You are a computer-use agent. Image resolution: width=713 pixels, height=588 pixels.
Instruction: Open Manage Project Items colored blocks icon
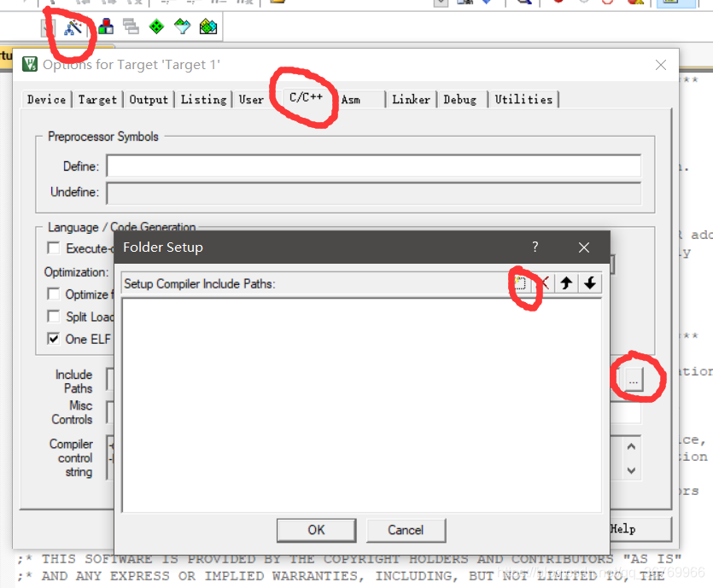click(x=106, y=26)
